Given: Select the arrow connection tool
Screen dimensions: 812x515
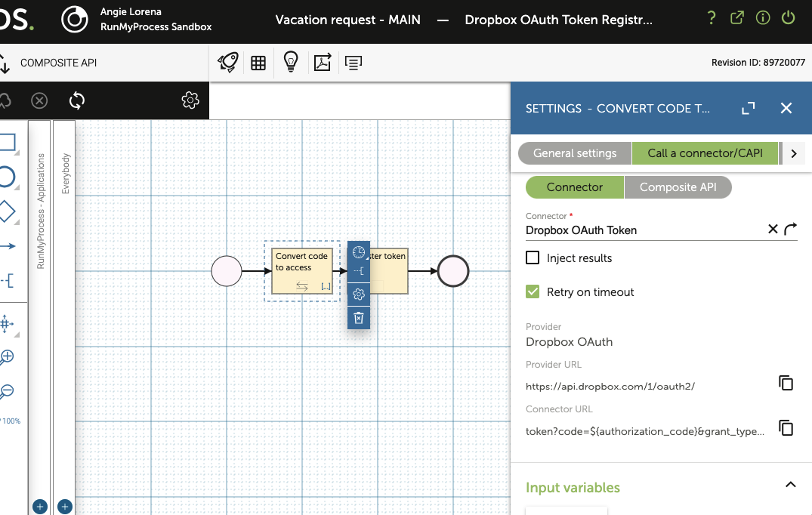Looking at the screenshot, I should click(x=8, y=246).
